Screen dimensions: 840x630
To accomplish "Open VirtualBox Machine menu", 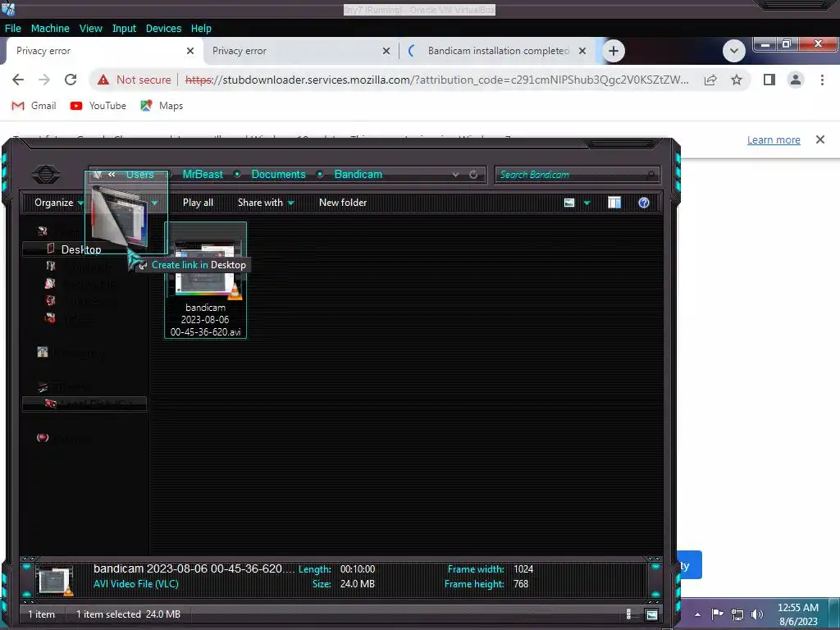I will click(50, 29).
